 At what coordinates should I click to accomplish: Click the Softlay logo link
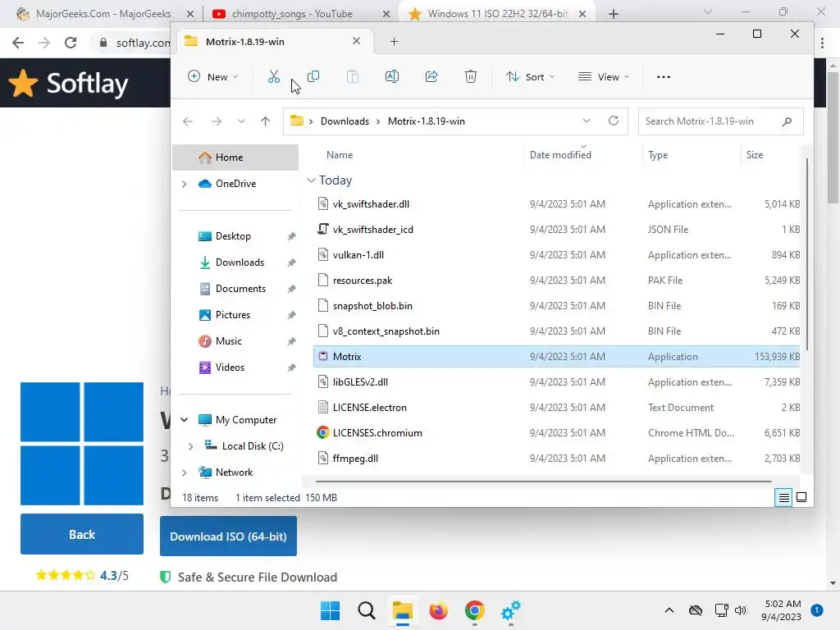point(69,84)
